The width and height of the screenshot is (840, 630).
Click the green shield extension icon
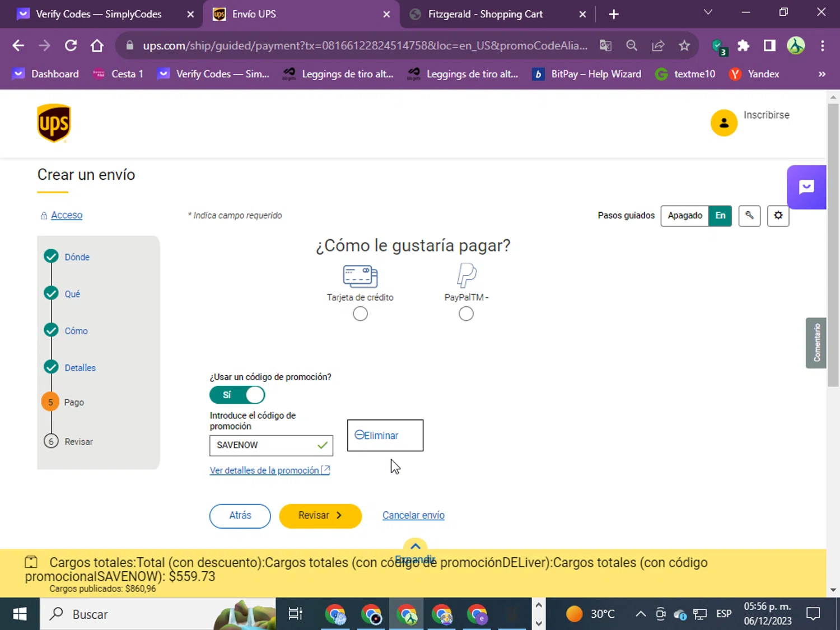click(x=718, y=46)
